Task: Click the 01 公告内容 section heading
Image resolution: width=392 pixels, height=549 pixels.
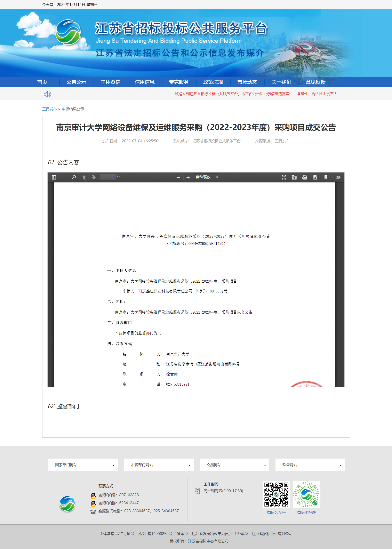Action: (63, 162)
